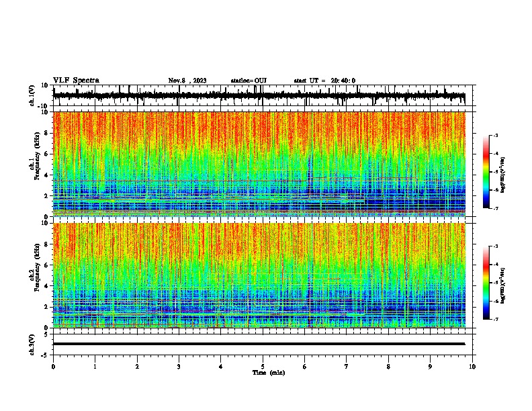
Task: Click the "8" kHz tick on ch.1 spectrogram
Action: (x=46, y=133)
